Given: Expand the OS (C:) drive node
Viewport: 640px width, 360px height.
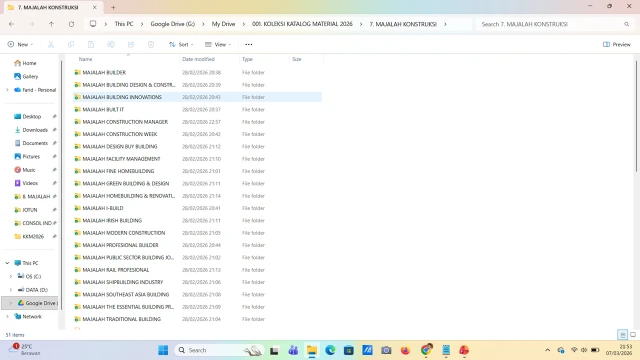Looking at the screenshot, I should (11, 276).
